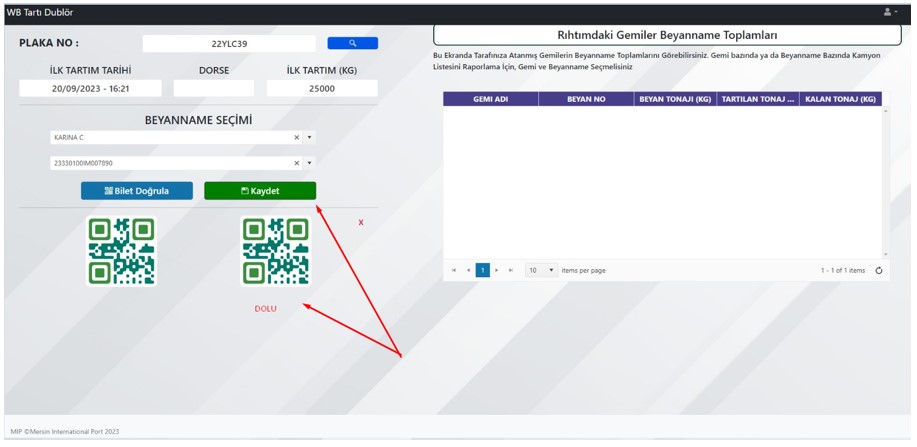The height and width of the screenshot is (447, 917).
Task: Expand the KARINA C ship dropdown
Action: point(309,138)
